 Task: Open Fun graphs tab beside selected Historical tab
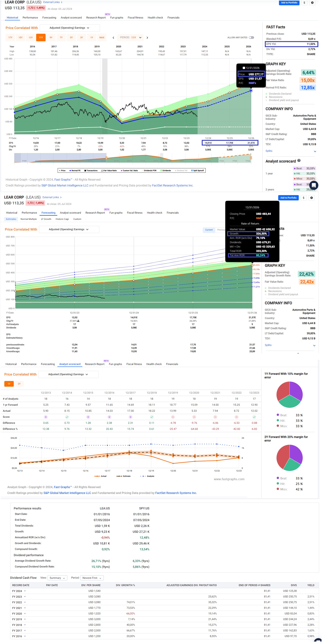pos(117,18)
